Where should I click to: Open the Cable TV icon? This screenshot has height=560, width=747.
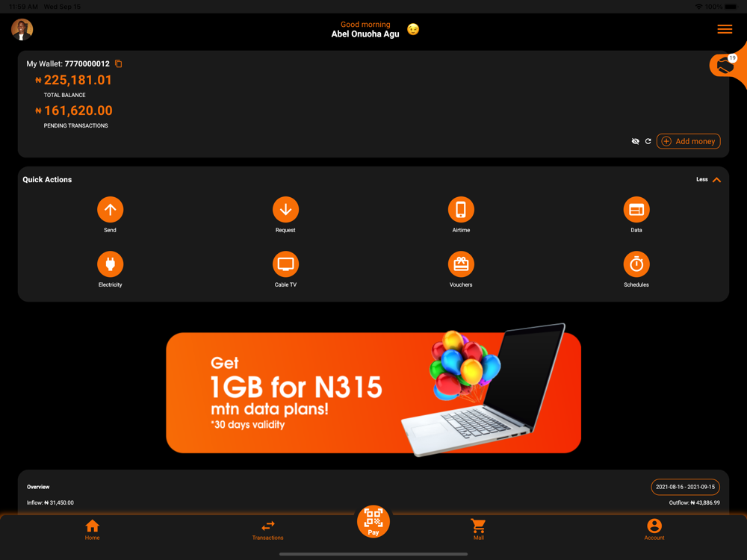pos(285,264)
